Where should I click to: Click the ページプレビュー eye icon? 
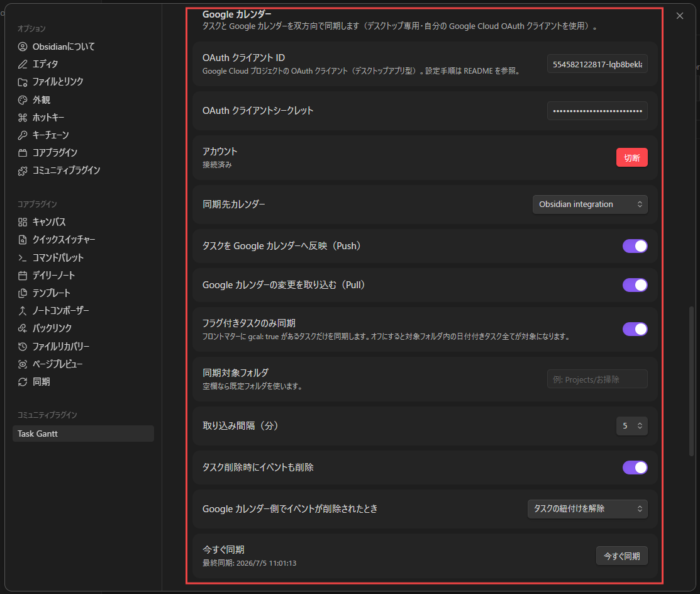coord(22,364)
